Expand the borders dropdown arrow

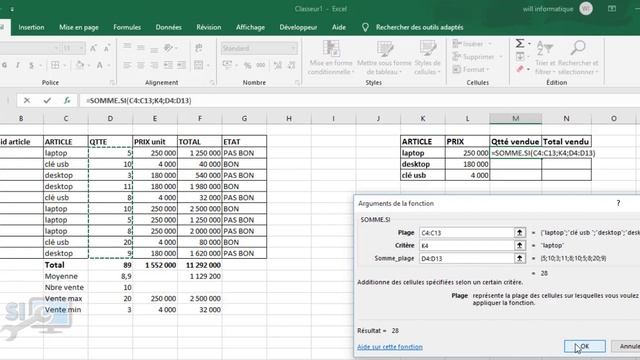(63, 65)
